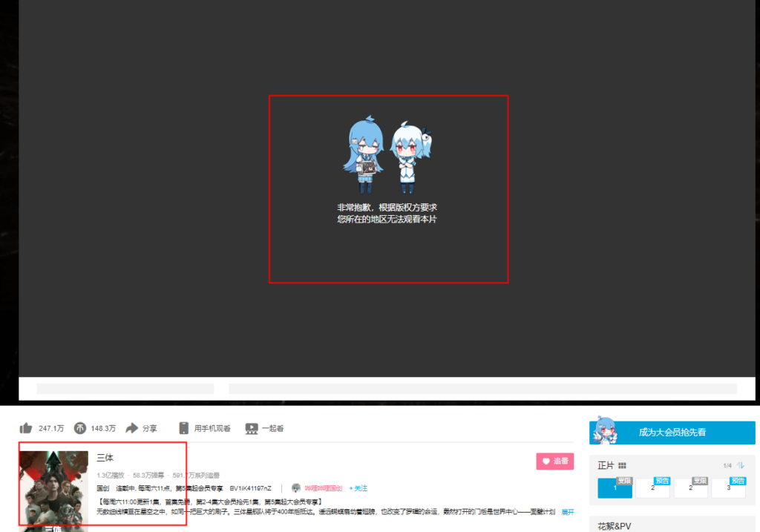760x532 pixels.
Task: Select the first episode 2 preview tile
Action: click(652, 487)
